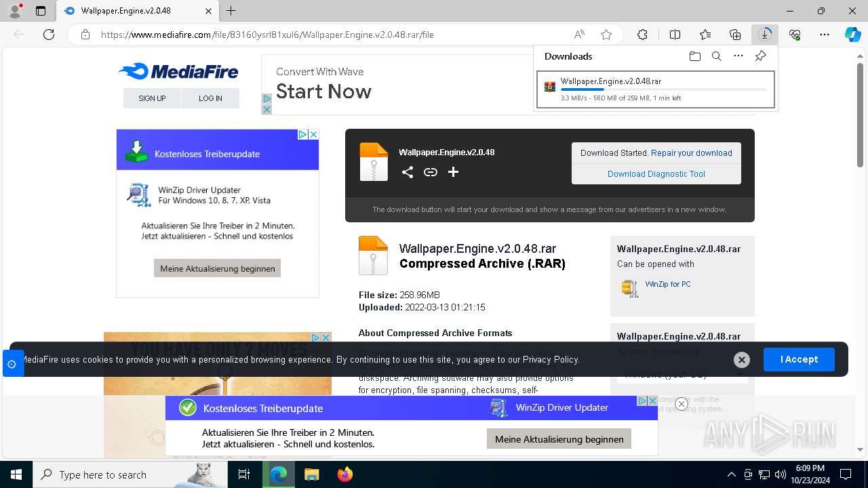
Task: Open a new browser tab
Action: pos(231,11)
